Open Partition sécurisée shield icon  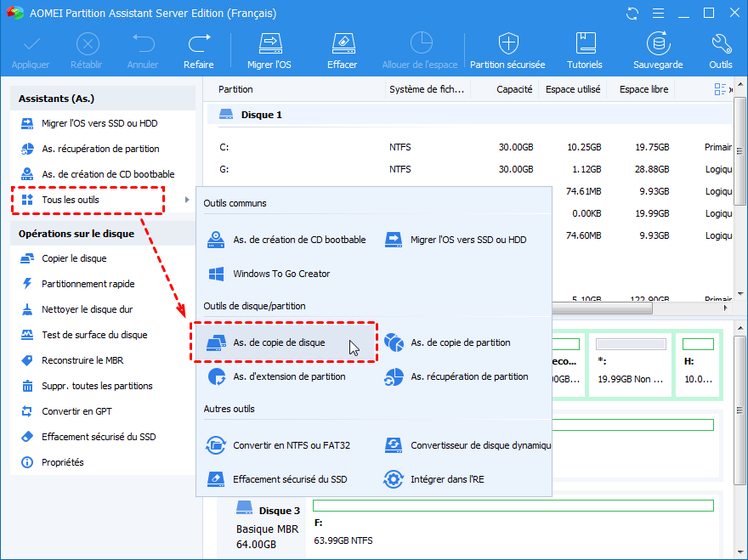click(x=508, y=44)
